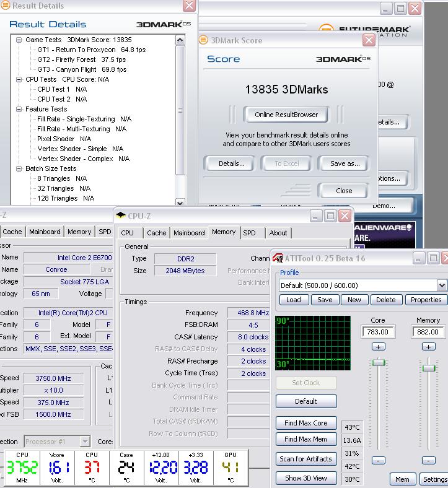Open SPD tab in background CPU-Z window
The height and width of the screenshot is (488, 448).
[105, 232]
